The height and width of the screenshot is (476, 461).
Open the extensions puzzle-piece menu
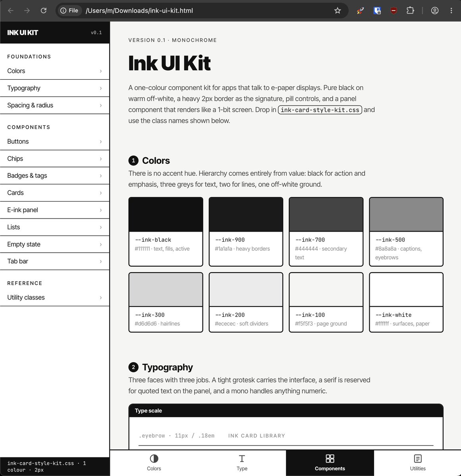[410, 11]
